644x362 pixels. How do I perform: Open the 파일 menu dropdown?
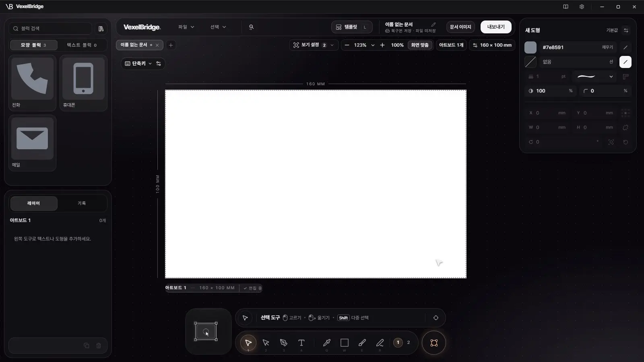tap(186, 27)
